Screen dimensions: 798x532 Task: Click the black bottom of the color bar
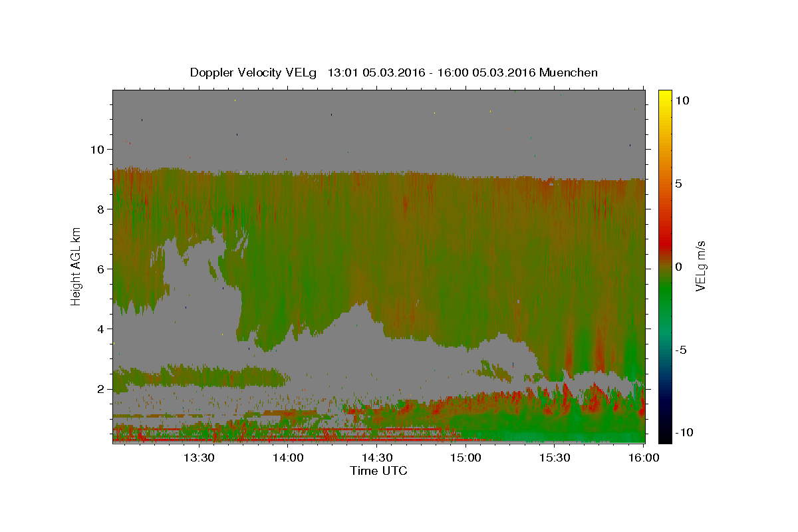click(665, 438)
